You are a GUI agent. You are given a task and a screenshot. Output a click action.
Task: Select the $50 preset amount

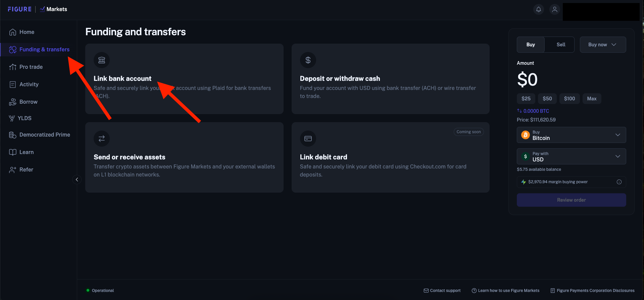pyautogui.click(x=547, y=99)
